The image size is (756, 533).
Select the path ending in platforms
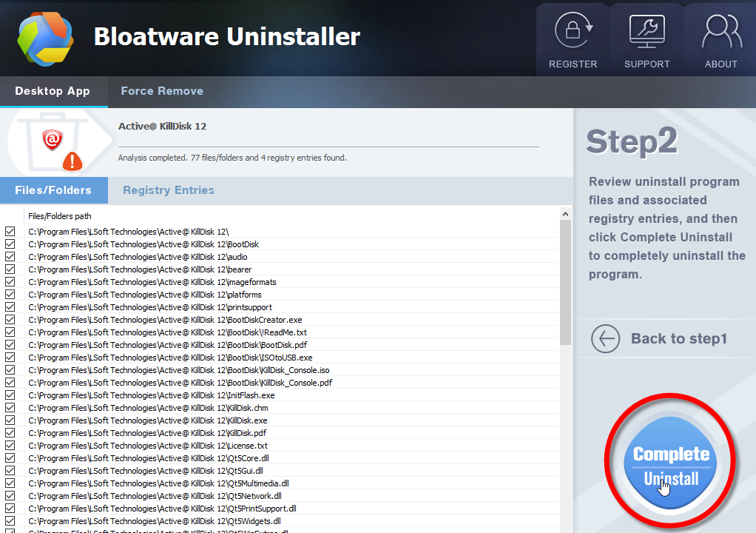click(145, 294)
